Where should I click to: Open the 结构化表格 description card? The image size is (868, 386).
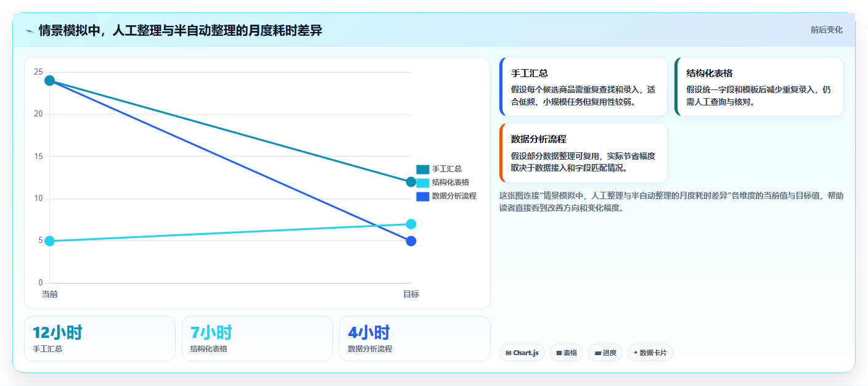(759, 87)
